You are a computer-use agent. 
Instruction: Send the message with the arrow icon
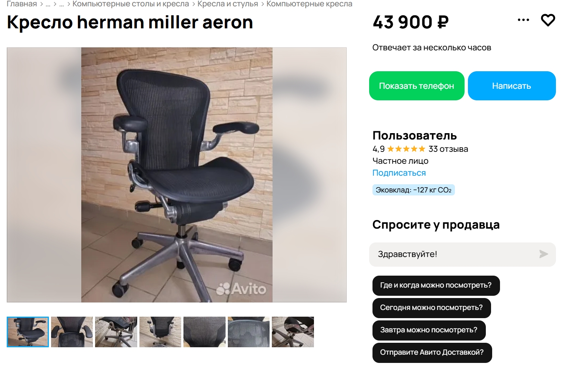click(544, 254)
